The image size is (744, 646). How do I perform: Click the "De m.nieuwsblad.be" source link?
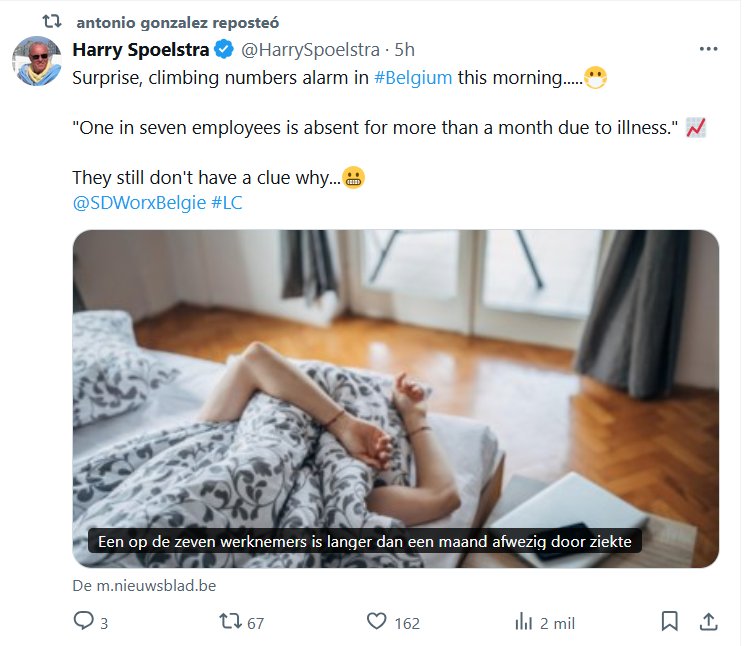tap(144, 585)
